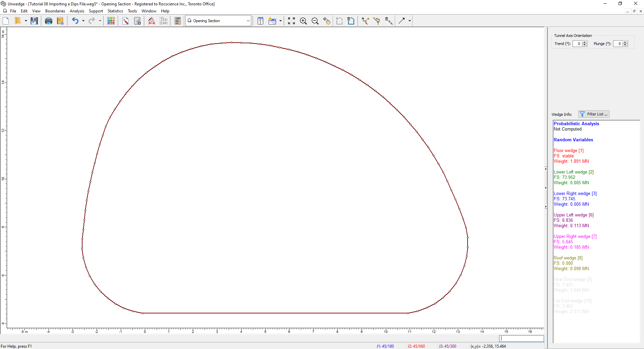Open the book-with-badge icon next to Print
Screen dimensions: 644x349
coord(60,21)
